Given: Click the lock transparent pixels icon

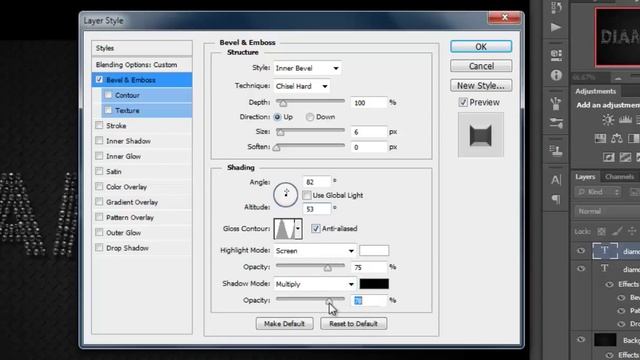Looking at the screenshot, I should pyautogui.click(x=601, y=231).
